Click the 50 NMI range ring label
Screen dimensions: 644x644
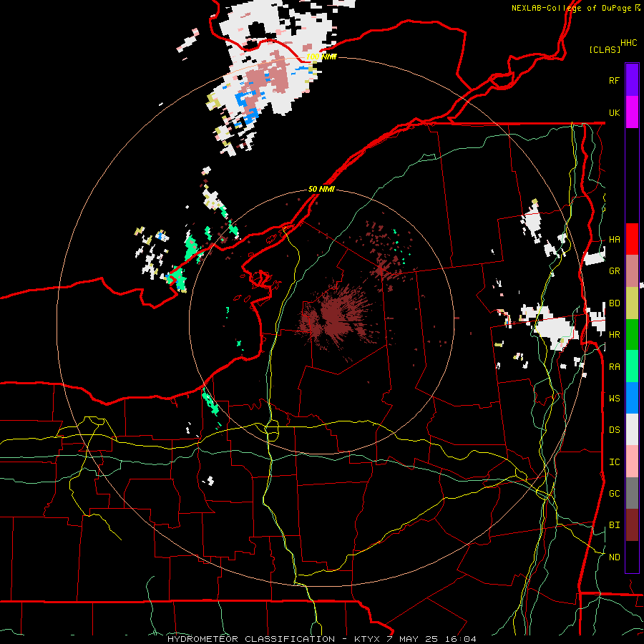point(321,189)
